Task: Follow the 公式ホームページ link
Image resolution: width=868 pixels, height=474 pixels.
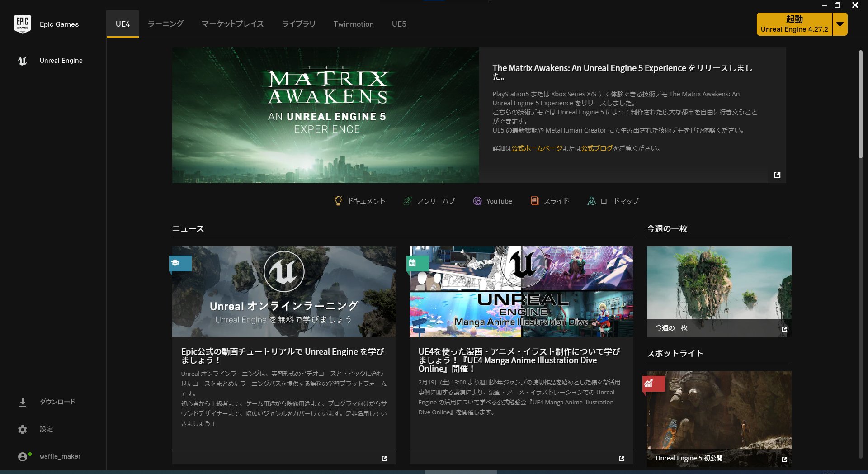Action: pyautogui.click(x=537, y=148)
